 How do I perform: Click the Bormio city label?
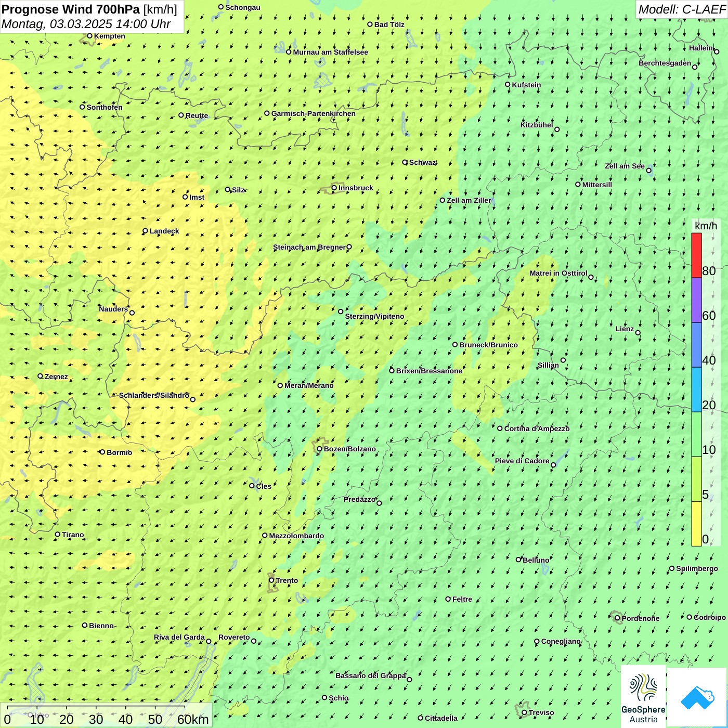click(x=119, y=452)
